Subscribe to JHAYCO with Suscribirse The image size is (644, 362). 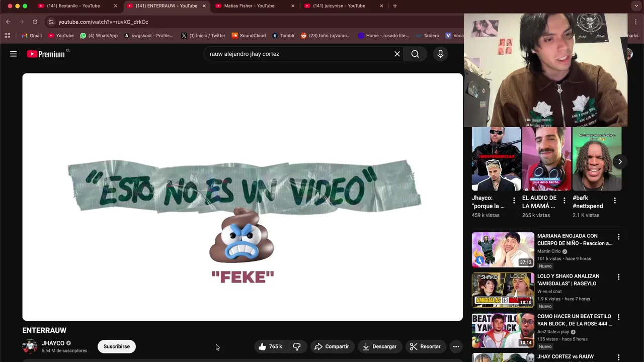(117, 346)
